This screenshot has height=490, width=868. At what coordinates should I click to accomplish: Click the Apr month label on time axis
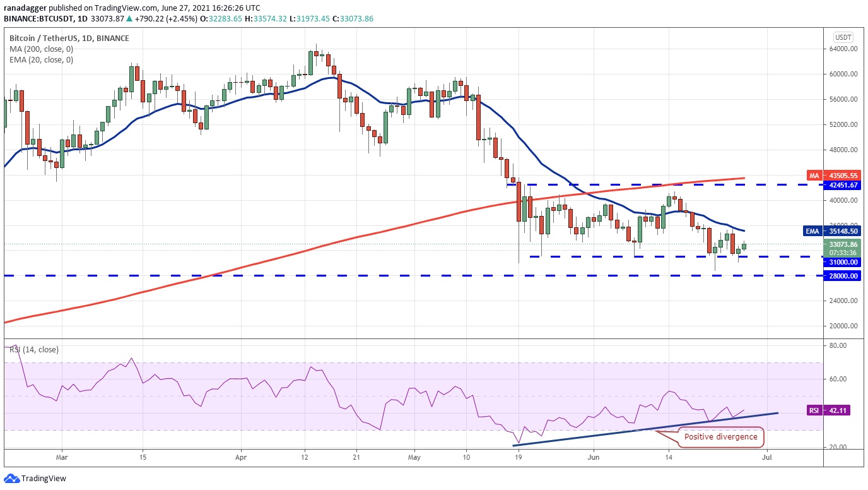pos(240,457)
